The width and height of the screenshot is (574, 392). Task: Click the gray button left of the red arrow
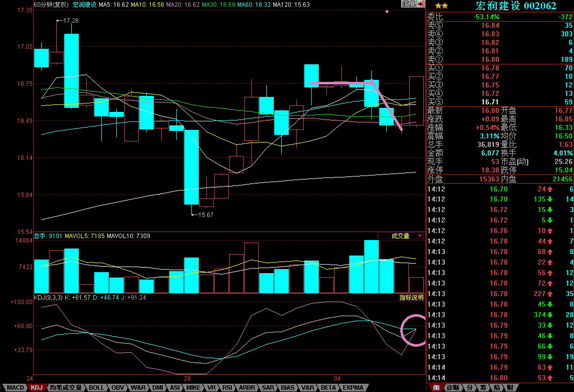409,4
